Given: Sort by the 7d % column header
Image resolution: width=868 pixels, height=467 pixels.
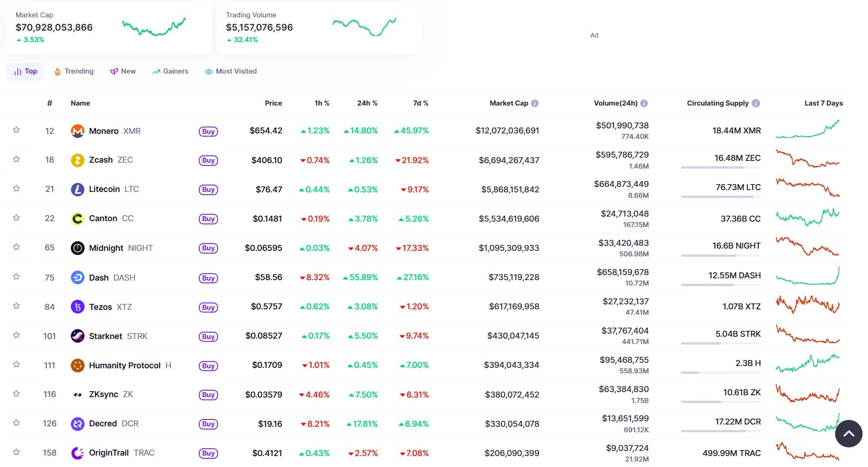Looking at the screenshot, I should (420, 103).
